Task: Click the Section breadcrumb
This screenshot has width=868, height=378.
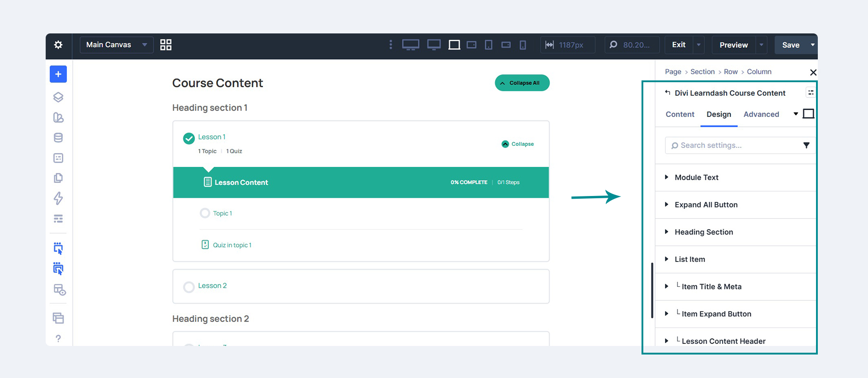Action: click(703, 72)
